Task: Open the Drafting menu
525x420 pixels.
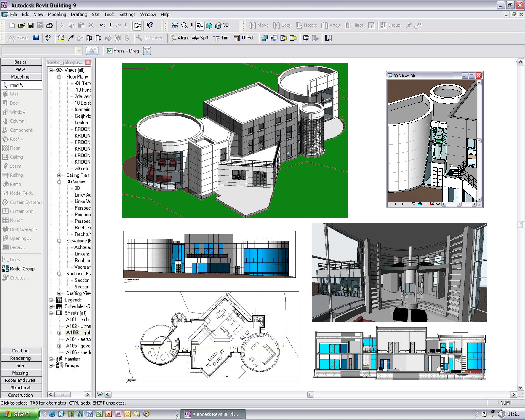Action: [79, 15]
